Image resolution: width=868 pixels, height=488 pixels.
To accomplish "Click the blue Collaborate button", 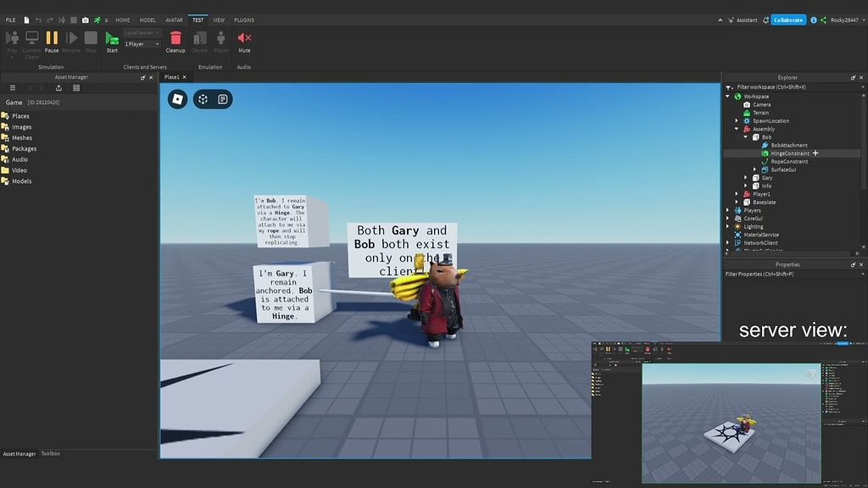I will pyautogui.click(x=788, y=19).
